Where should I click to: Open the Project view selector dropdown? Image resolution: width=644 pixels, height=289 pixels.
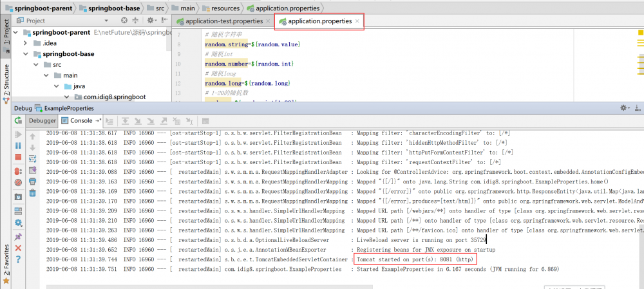106,21
